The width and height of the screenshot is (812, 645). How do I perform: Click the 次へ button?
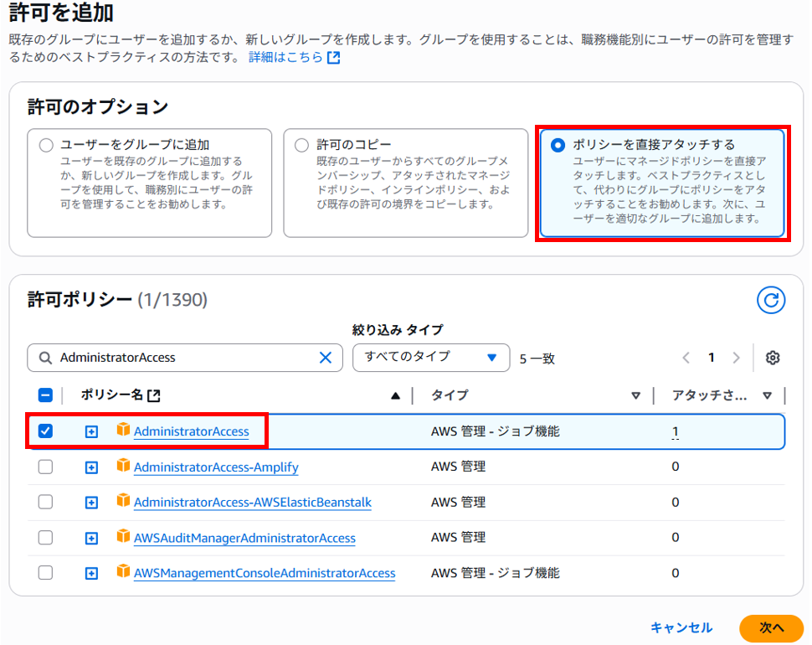point(771,628)
